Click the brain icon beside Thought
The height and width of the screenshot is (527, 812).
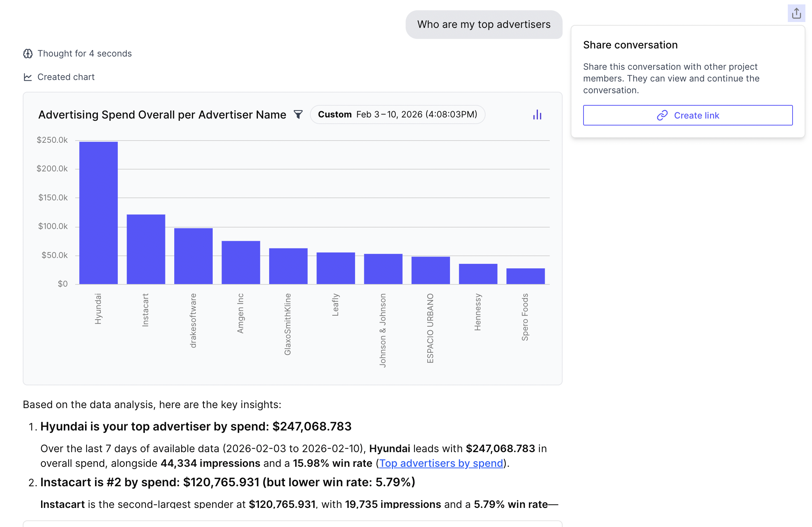click(x=28, y=54)
